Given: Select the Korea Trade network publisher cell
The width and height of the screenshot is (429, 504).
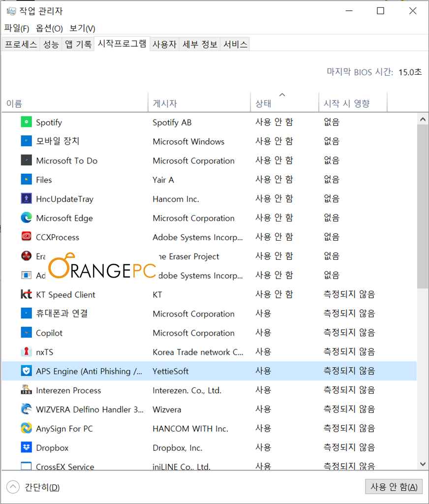Looking at the screenshot, I should click(x=198, y=352).
